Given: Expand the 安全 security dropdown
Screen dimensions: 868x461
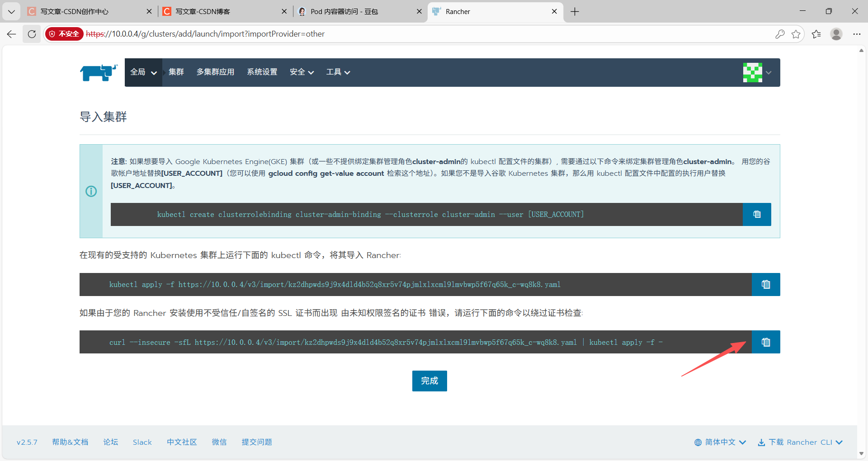Looking at the screenshot, I should point(302,72).
